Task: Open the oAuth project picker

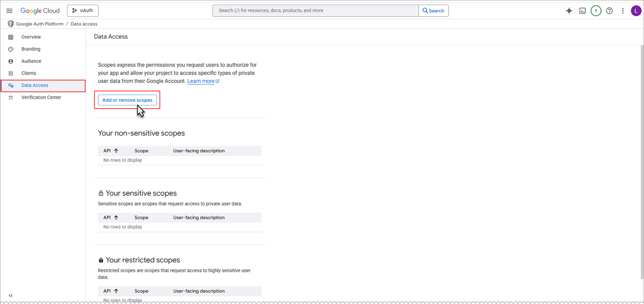Action: click(x=83, y=10)
